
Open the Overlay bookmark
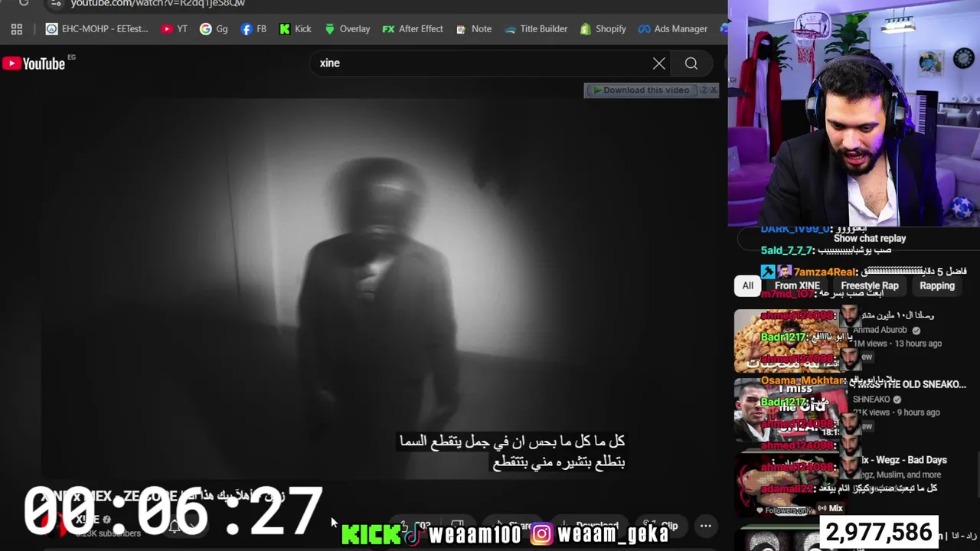(348, 29)
